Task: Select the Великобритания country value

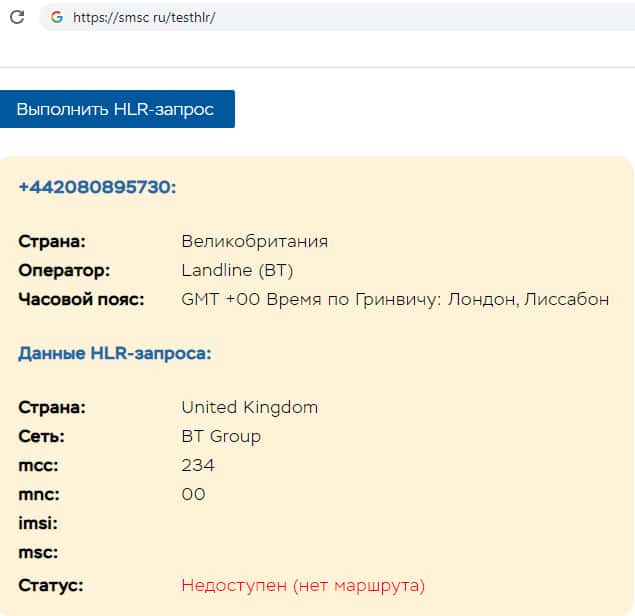Action: pos(255,241)
